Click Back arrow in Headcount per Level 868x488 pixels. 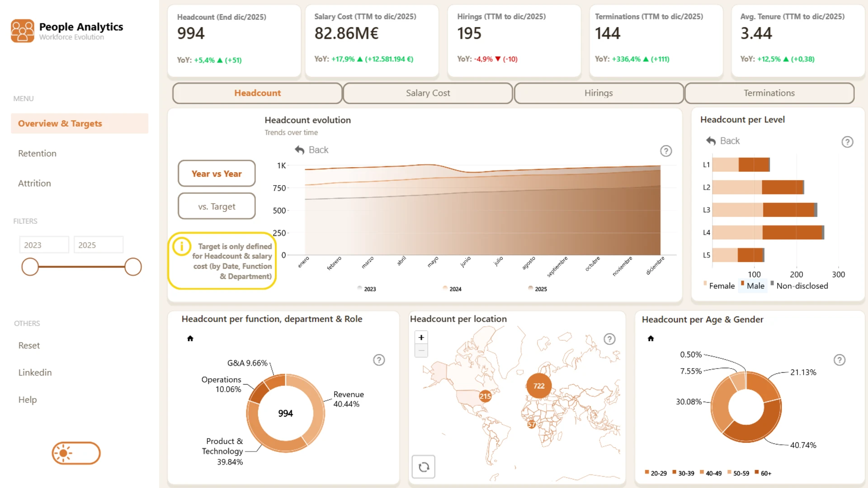723,141
